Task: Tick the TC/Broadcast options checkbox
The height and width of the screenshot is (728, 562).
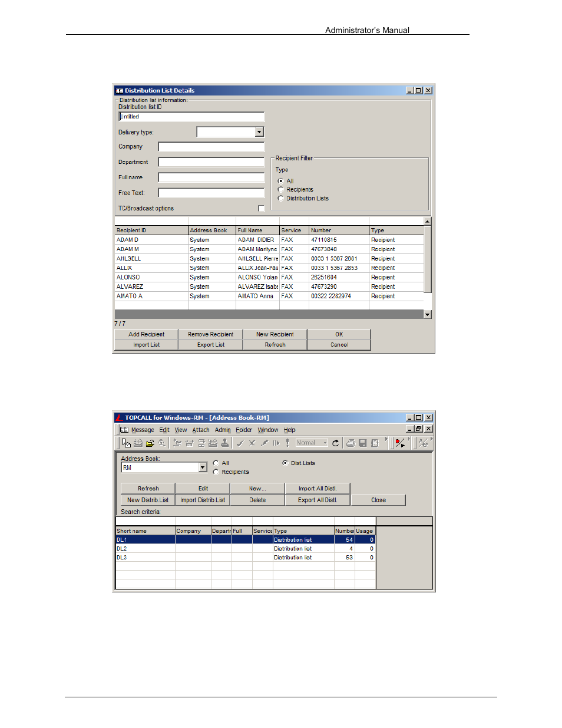Action: (x=262, y=209)
